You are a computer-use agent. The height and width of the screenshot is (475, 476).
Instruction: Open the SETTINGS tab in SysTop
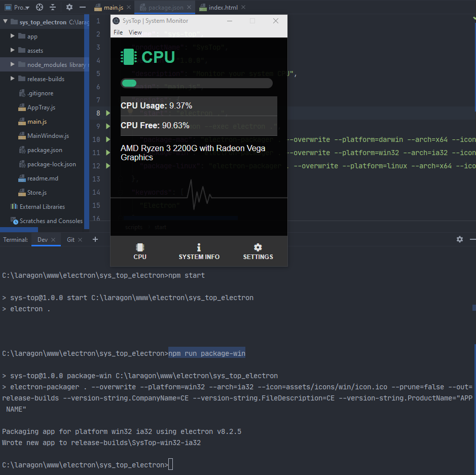258,251
